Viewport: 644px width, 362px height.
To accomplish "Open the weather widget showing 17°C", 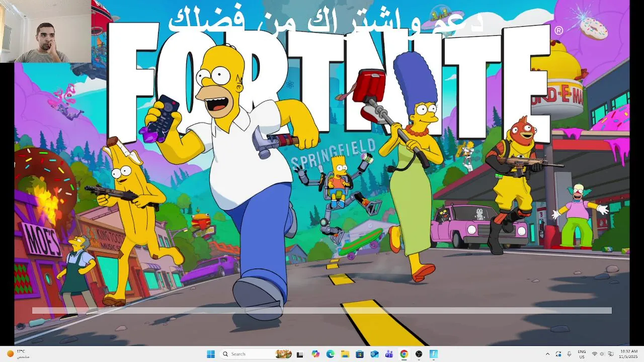I will click(18, 354).
